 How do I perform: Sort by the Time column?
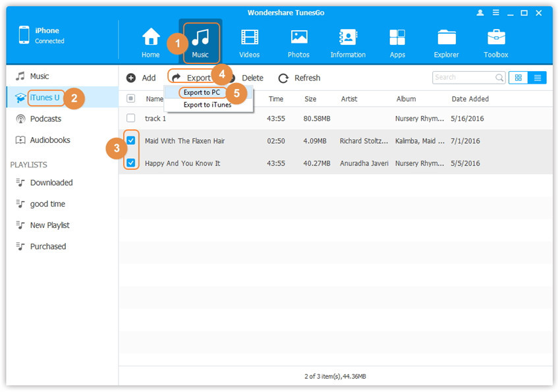tap(275, 99)
